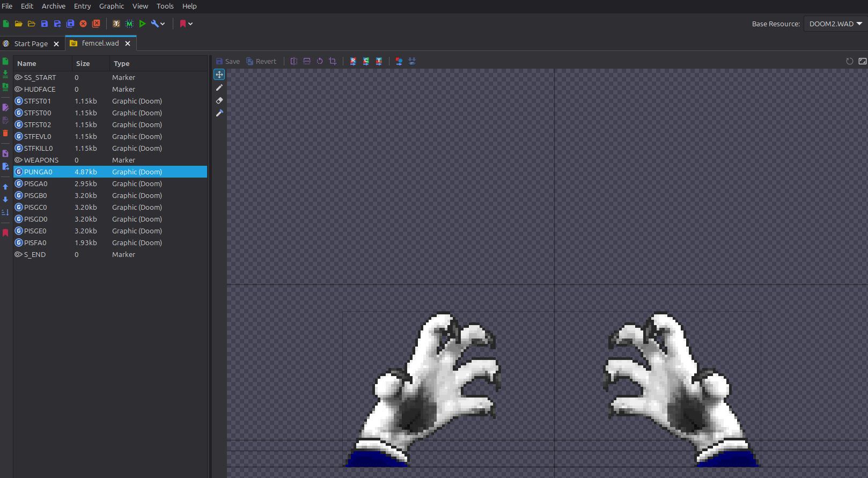868x478 pixels.
Task: Select the WEAPONS marker entry
Action: pyautogui.click(x=110, y=160)
